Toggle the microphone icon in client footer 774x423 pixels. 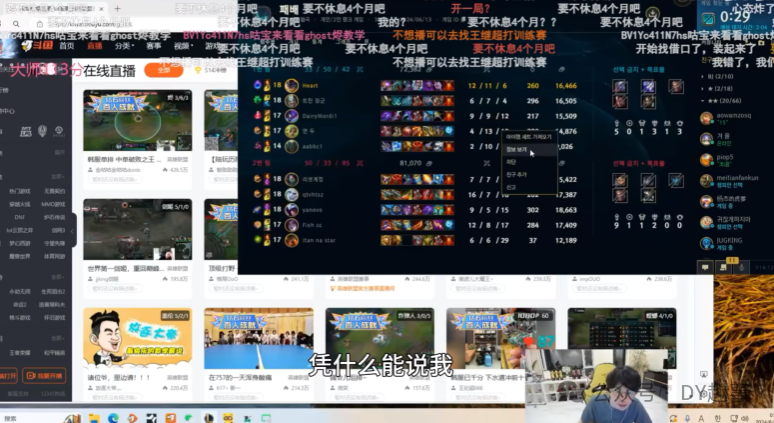[x=741, y=267]
